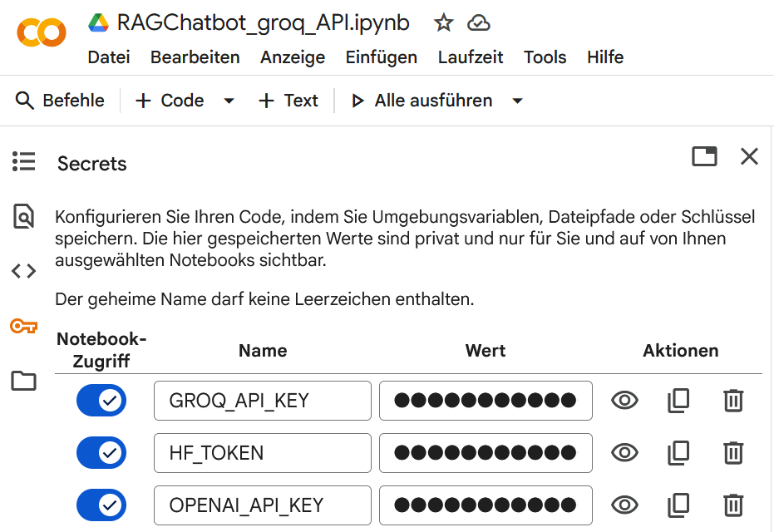Open the table of contents sidebar icon

coord(23,161)
